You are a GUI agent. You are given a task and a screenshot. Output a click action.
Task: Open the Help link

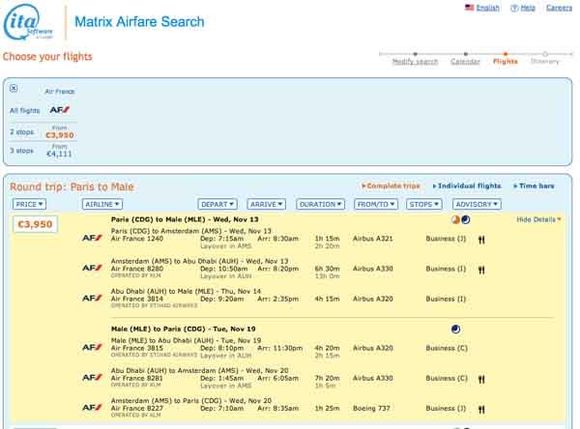click(528, 8)
